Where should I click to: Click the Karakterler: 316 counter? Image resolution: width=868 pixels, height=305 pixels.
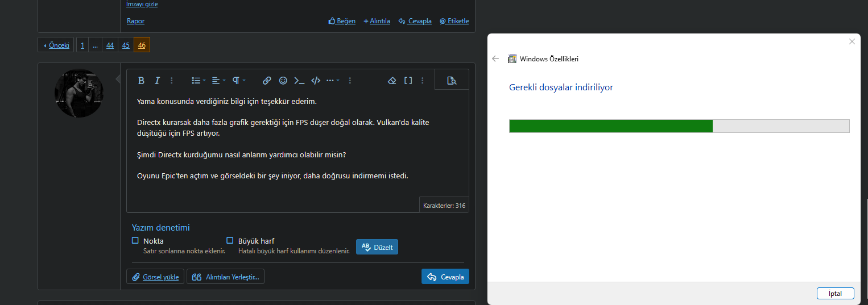444,206
